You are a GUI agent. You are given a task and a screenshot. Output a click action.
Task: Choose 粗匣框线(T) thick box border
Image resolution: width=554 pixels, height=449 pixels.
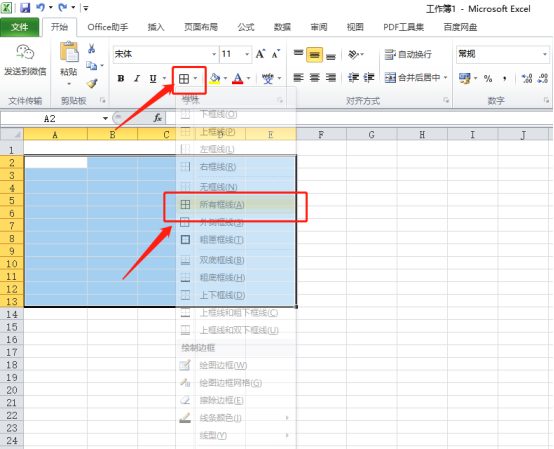coord(236,240)
